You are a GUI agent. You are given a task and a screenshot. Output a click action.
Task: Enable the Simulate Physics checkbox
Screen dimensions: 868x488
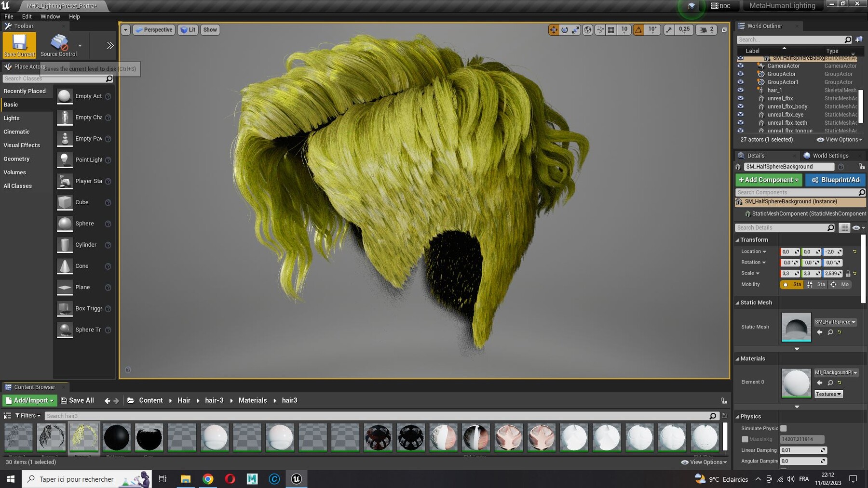pos(784,428)
